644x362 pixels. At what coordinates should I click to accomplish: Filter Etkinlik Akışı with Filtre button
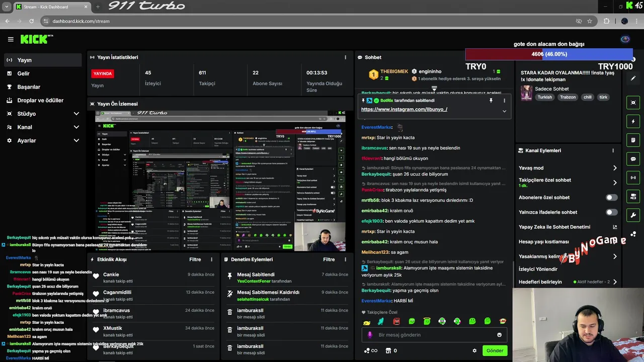pyautogui.click(x=195, y=259)
